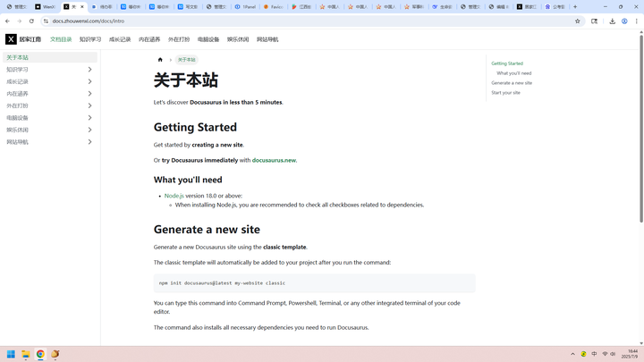The image size is (644, 362).
Task: Switch to the 待办 browser tab
Action: 102,6
